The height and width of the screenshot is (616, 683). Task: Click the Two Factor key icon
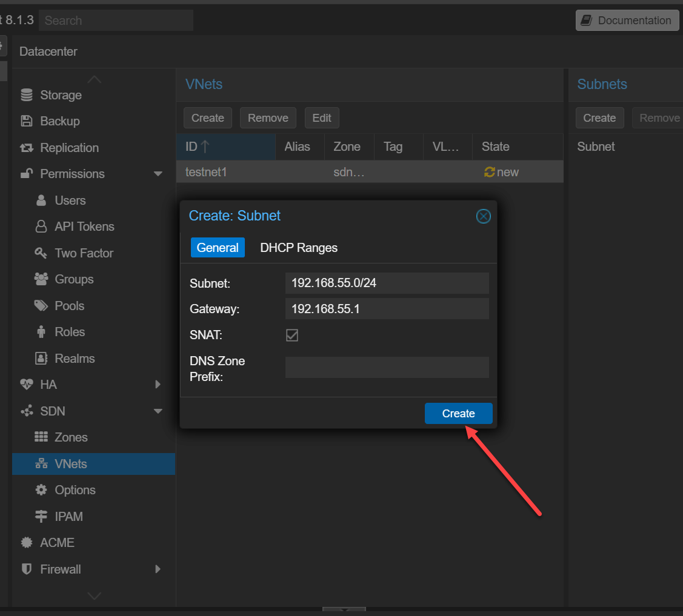coord(41,253)
